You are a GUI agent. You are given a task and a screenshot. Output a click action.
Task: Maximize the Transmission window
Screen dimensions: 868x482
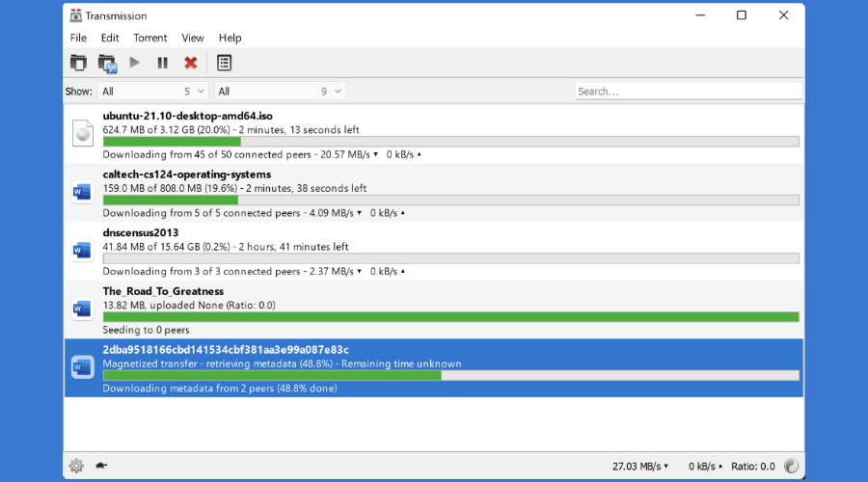point(742,15)
